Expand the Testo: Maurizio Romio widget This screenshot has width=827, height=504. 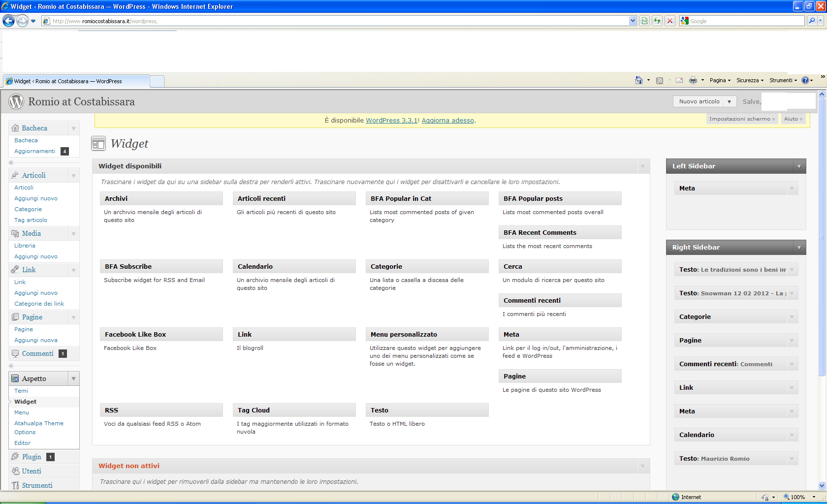point(792,459)
